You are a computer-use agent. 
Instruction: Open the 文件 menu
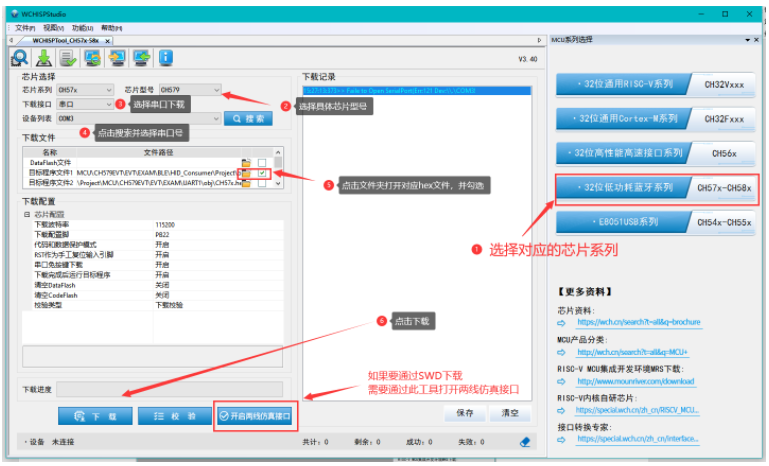click(x=25, y=28)
